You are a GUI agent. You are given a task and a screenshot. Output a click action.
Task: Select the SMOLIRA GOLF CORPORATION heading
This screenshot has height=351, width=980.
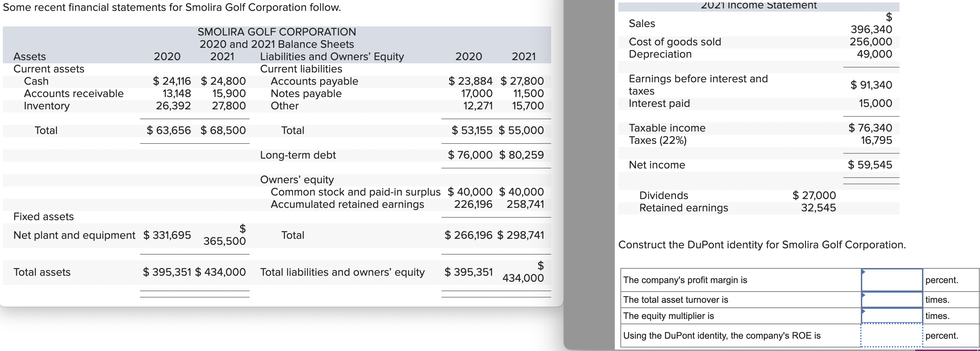[277, 32]
